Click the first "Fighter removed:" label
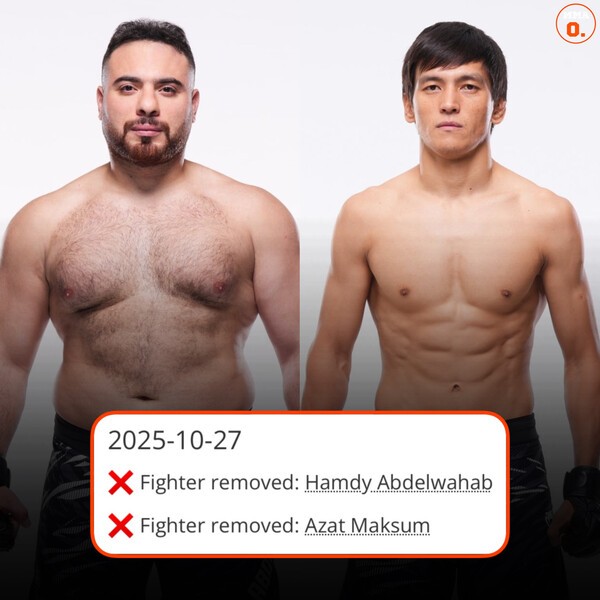Screen dimensions: 600x600 pos(220,482)
